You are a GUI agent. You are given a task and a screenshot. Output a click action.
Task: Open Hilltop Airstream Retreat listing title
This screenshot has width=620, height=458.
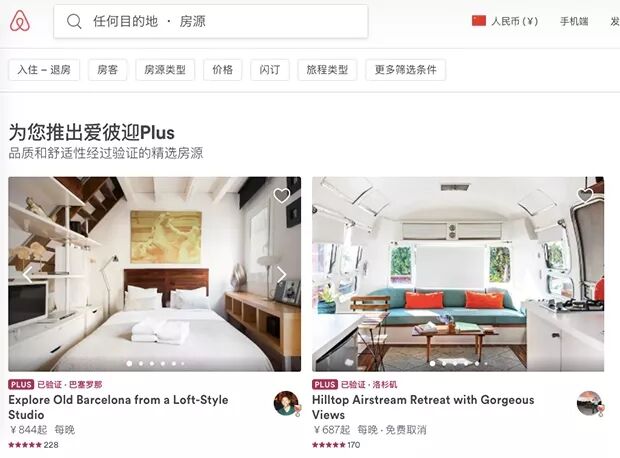423,407
